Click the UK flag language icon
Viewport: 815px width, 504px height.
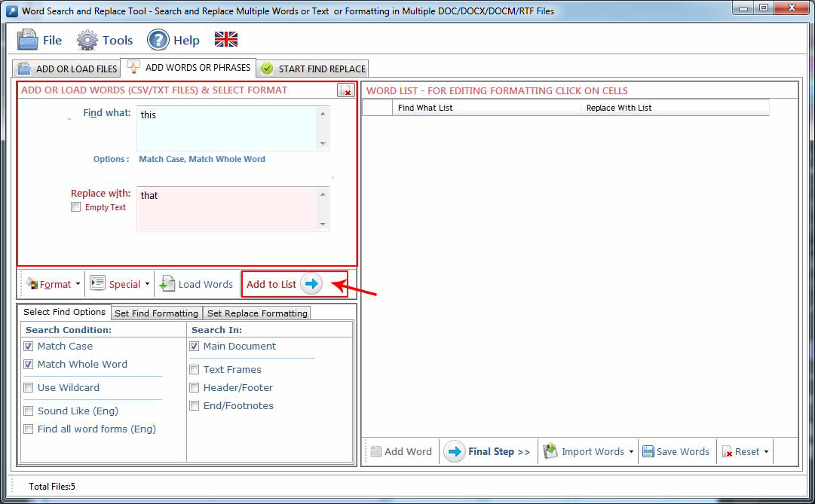pyautogui.click(x=226, y=39)
